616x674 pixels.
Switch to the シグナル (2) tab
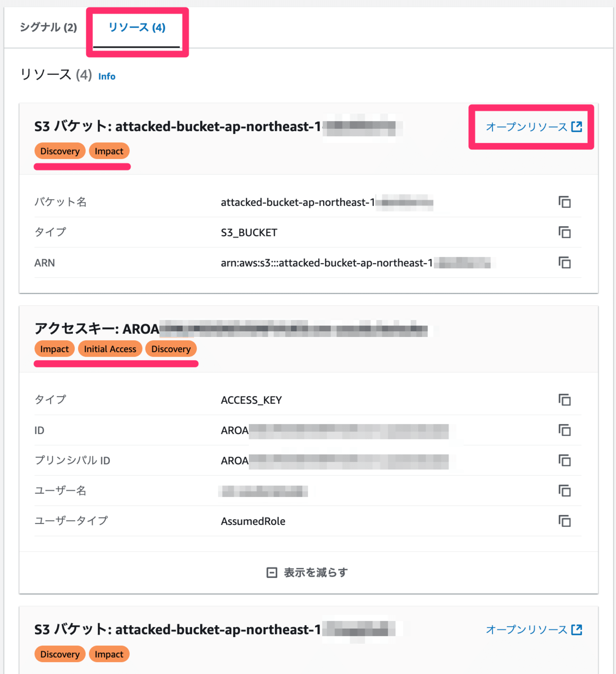[x=48, y=27]
